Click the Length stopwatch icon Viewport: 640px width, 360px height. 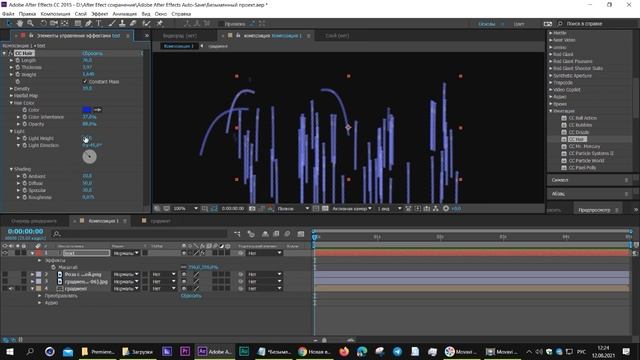[18, 60]
